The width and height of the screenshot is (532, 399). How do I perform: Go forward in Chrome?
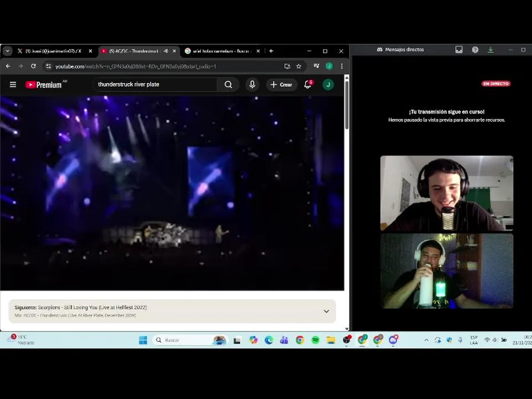[x=21, y=66]
